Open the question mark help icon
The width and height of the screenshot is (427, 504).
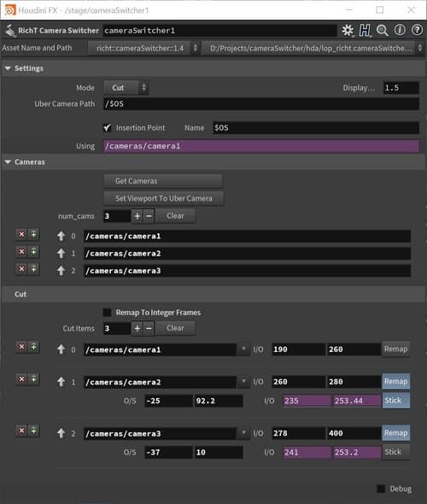[x=417, y=30]
